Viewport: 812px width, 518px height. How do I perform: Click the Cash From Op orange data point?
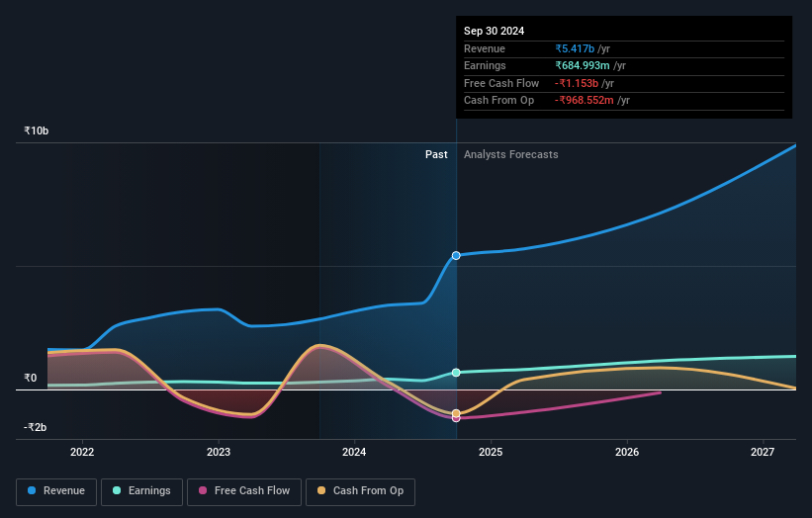point(456,413)
